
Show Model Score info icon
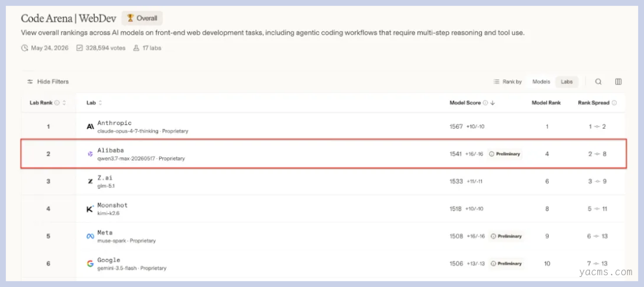(x=485, y=103)
